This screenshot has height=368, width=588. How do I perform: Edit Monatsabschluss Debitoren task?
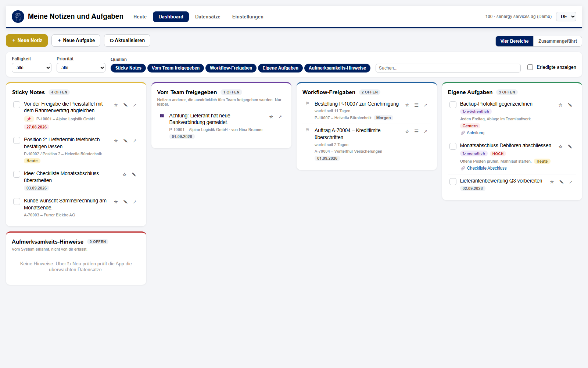coord(570,146)
